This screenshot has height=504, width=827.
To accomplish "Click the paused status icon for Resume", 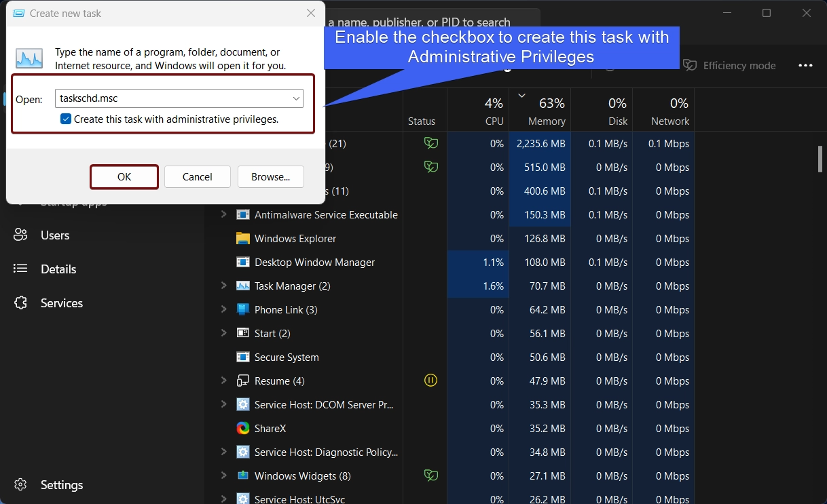I will (430, 381).
